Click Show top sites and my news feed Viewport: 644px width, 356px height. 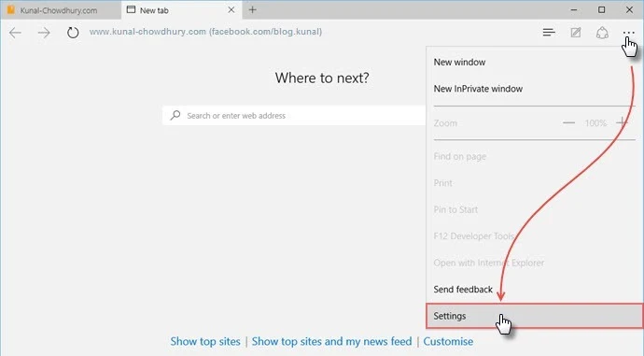331,342
